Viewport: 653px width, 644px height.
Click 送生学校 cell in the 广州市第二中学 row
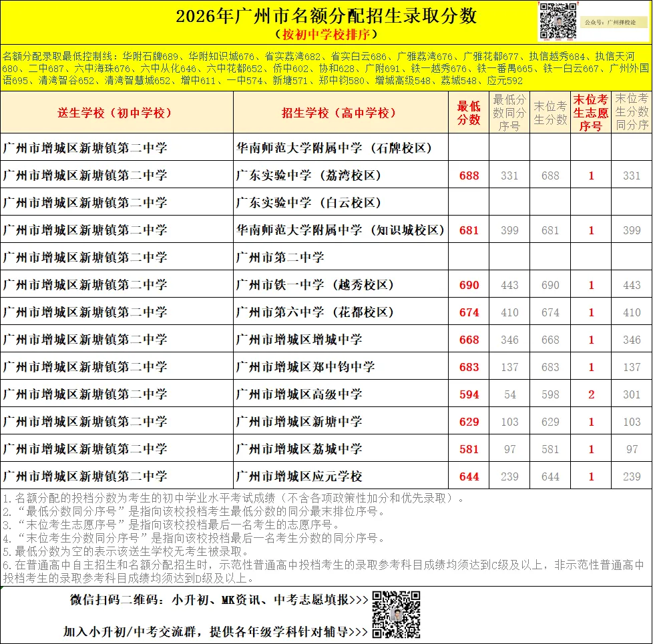click(117, 257)
